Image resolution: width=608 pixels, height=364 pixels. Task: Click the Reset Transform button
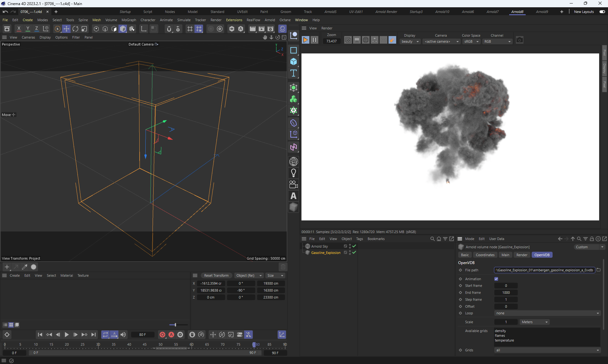[216, 275]
